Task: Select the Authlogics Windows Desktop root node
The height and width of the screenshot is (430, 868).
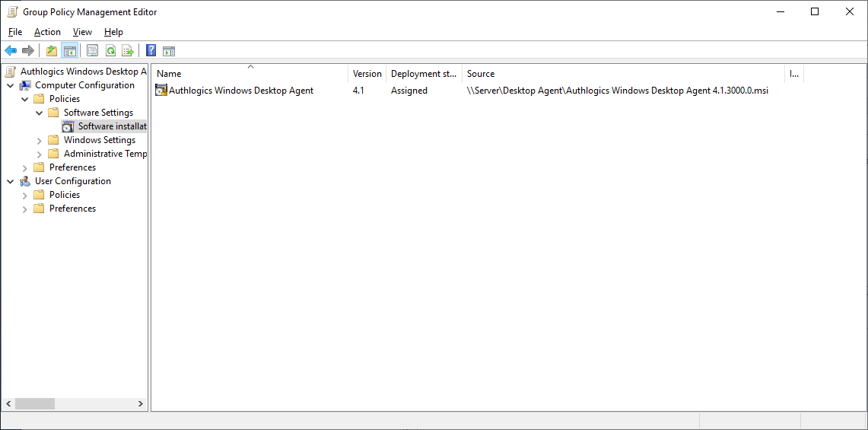Action: pos(83,71)
